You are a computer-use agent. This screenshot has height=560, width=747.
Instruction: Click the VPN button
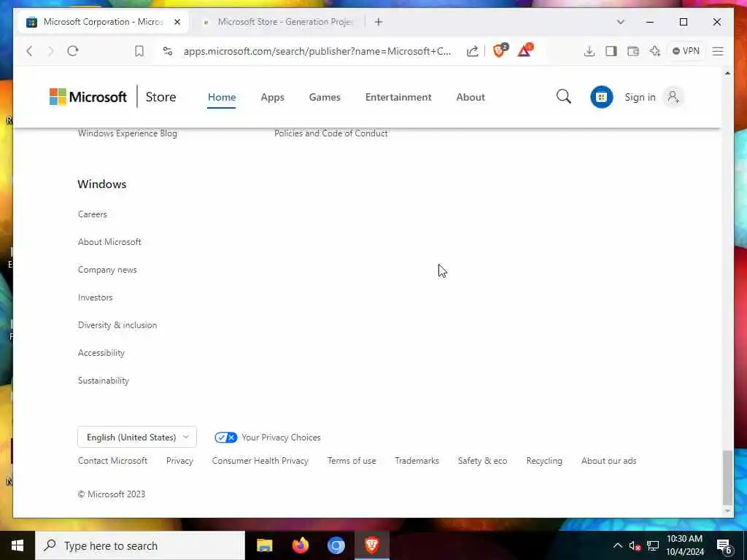[x=686, y=51]
